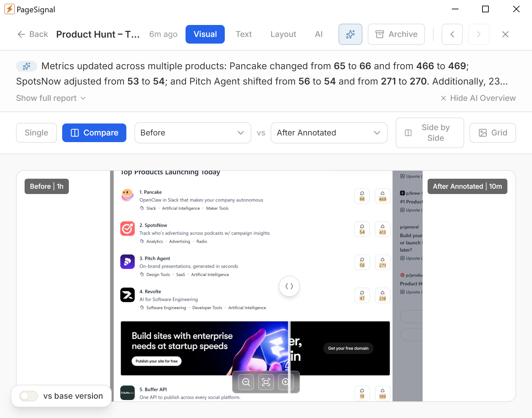The width and height of the screenshot is (532, 418).
Task: Click the 3. Pitch Agent title
Action: (155, 258)
